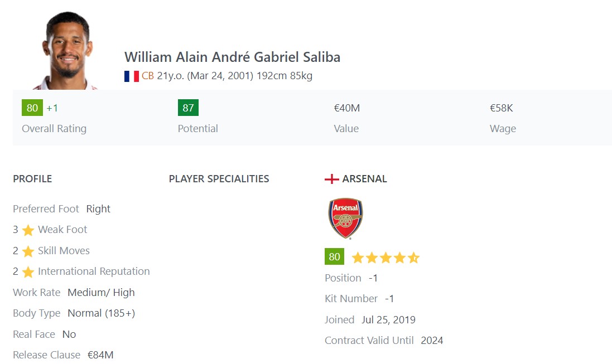Click Arsenal's star rating row
The width and height of the screenshot is (612, 364).
click(385, 258)
